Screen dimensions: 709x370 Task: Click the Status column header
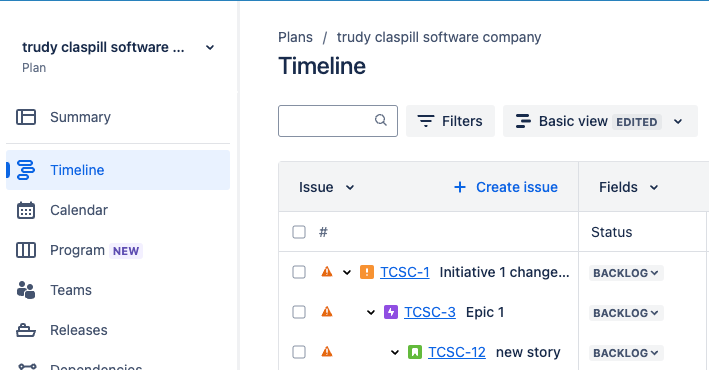click(x=611, y=232)
